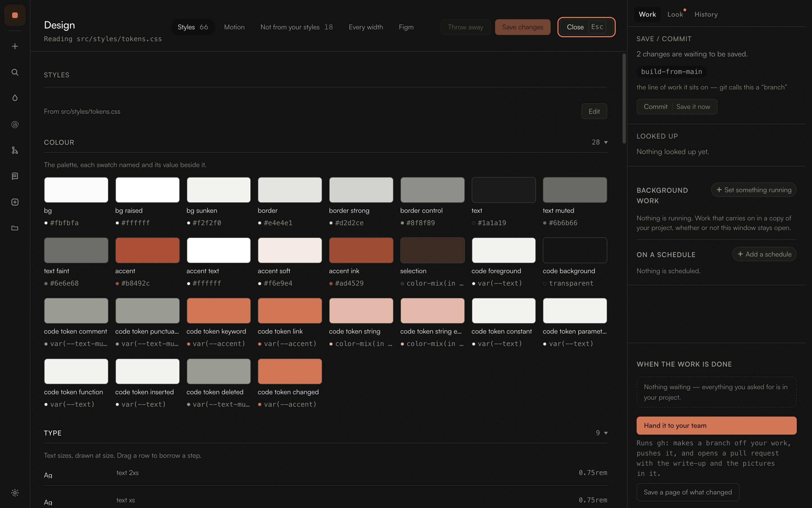Select the text colour swatch
The width and height of the screenshot is (812, 508).
[x=504, y=190]
